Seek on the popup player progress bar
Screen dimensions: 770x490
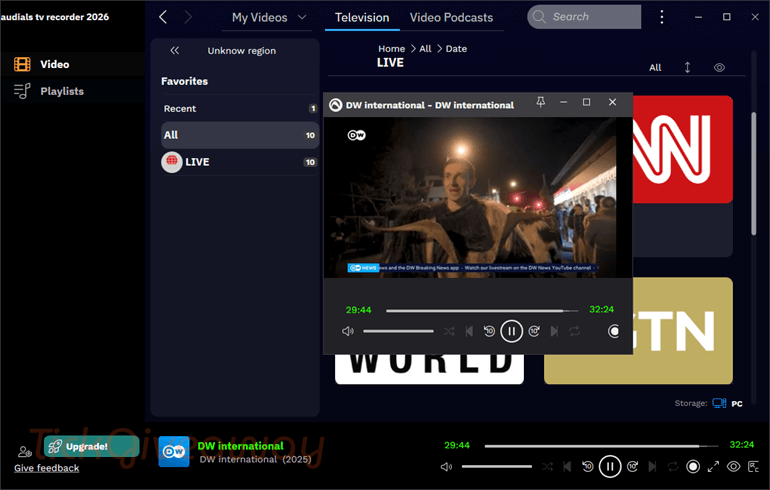coord(482,310)
